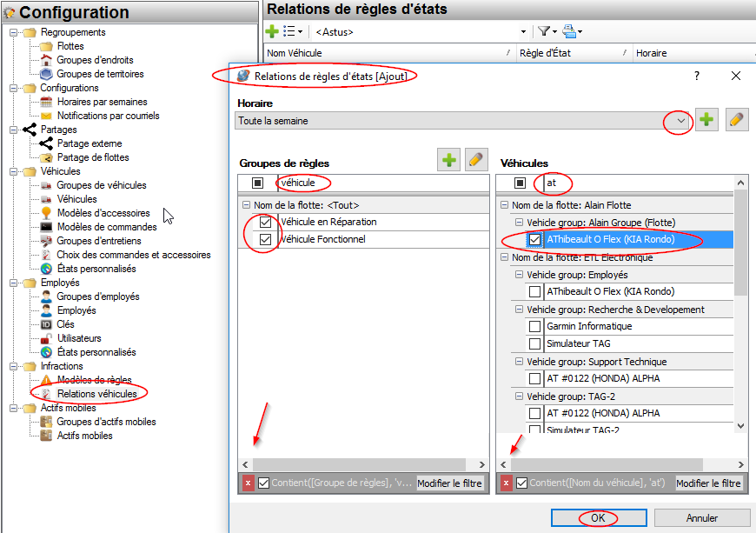
Task: Remove the Groupe de règles filter (red x)
Action: [x=247, y=483]
